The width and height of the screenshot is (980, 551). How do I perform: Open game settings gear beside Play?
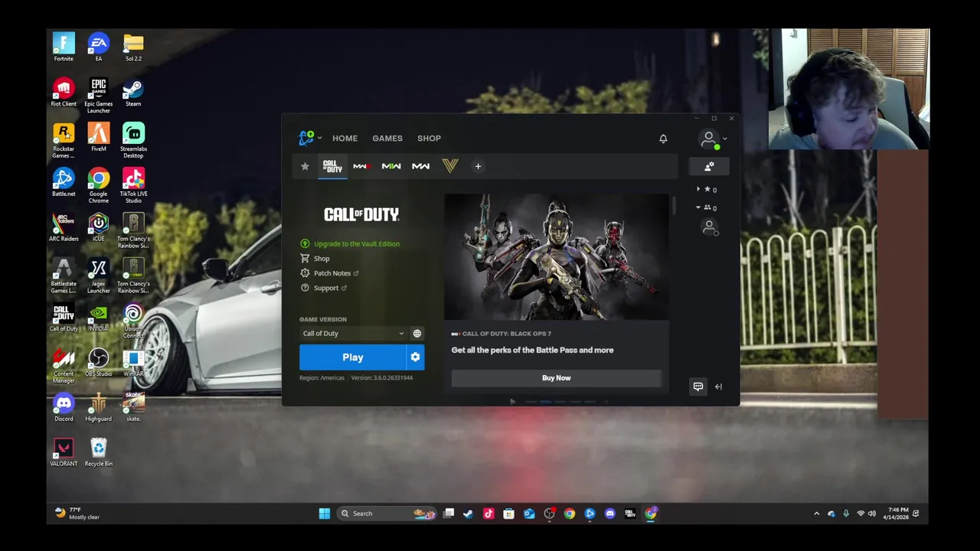point(415,357)
